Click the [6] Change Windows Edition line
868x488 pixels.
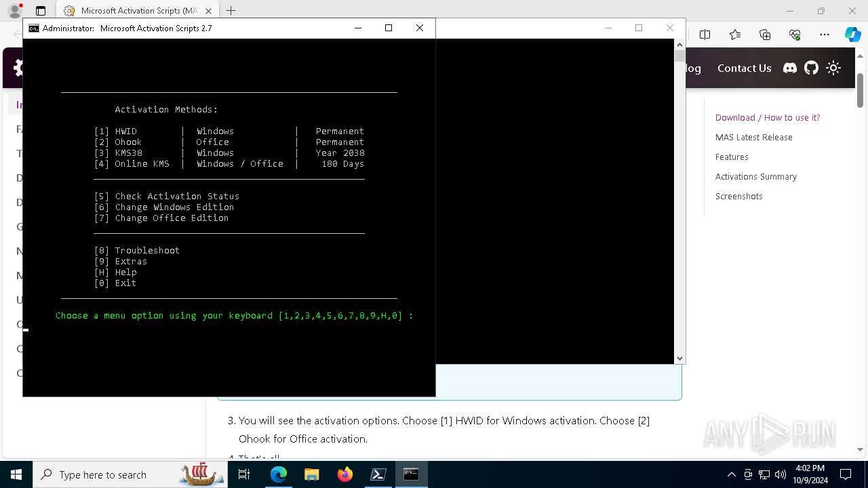click(x=164, y=207)
